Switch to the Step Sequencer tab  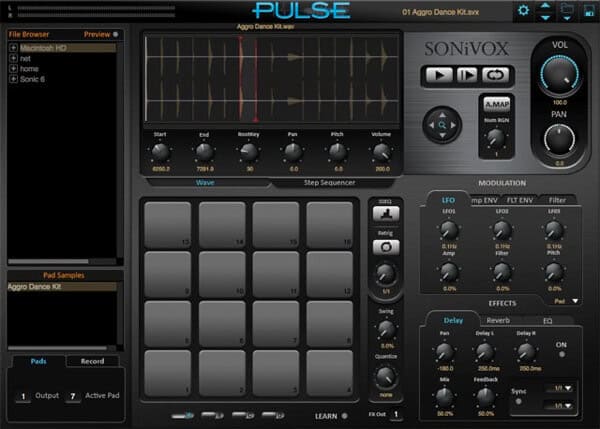(x=329, y=183)
